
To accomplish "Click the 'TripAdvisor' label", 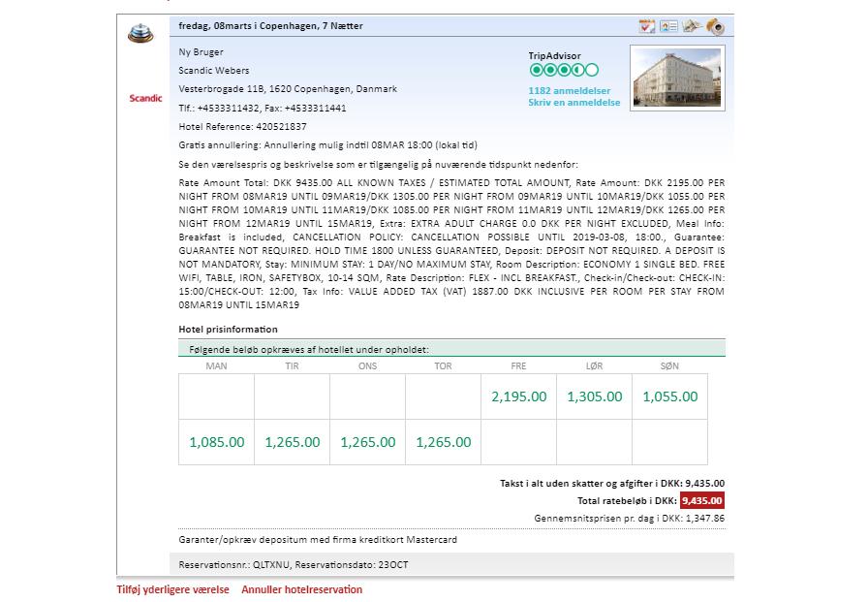I will [554, 56].
